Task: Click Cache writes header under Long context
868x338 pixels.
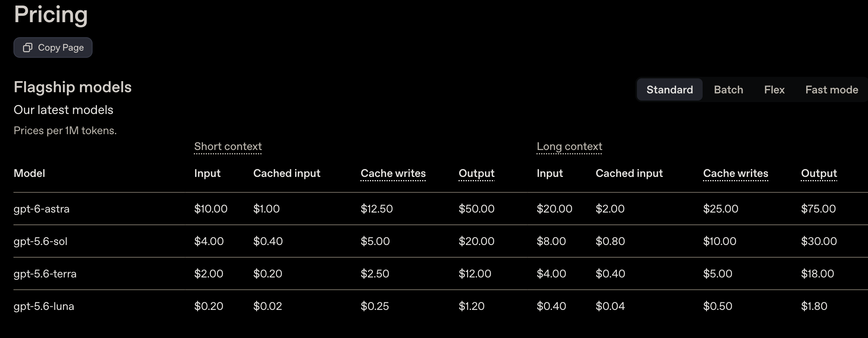Action: [x=735, y=173]
